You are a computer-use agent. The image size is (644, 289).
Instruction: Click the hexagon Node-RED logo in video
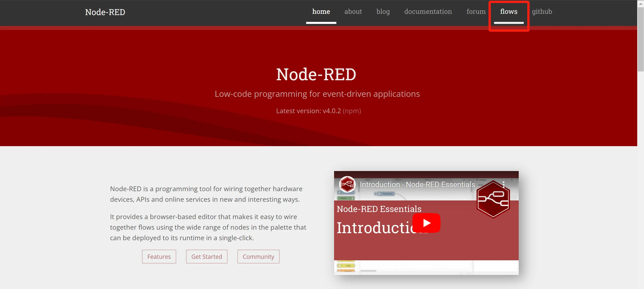(x=493, y=199)
